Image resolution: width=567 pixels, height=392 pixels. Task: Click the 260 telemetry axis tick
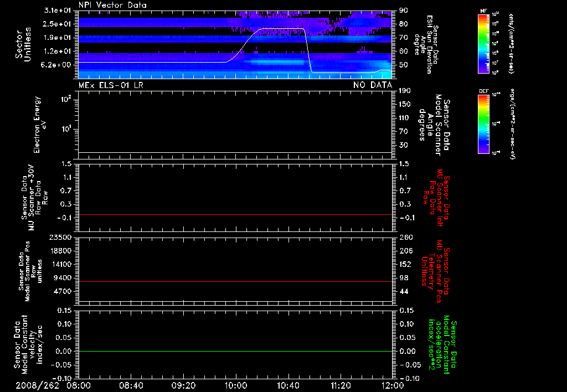(405, 237)
